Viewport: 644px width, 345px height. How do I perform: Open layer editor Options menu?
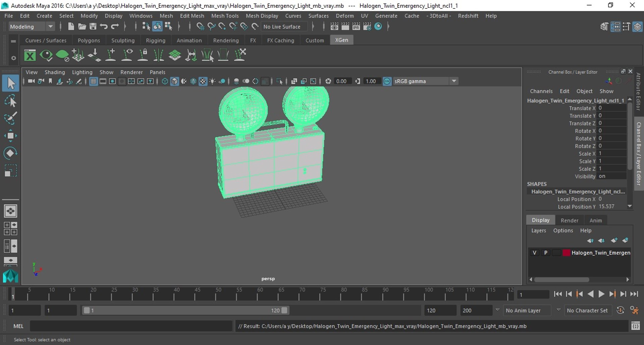563,231
